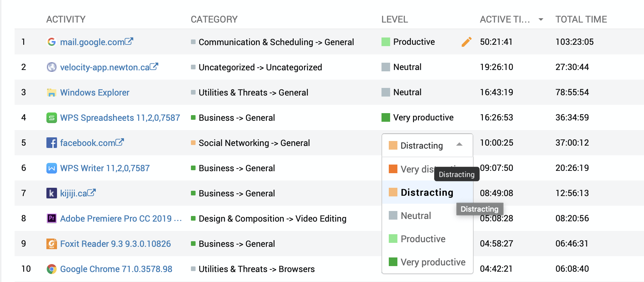Click the WPS Spreadsheets green icon

pos(51,118)
